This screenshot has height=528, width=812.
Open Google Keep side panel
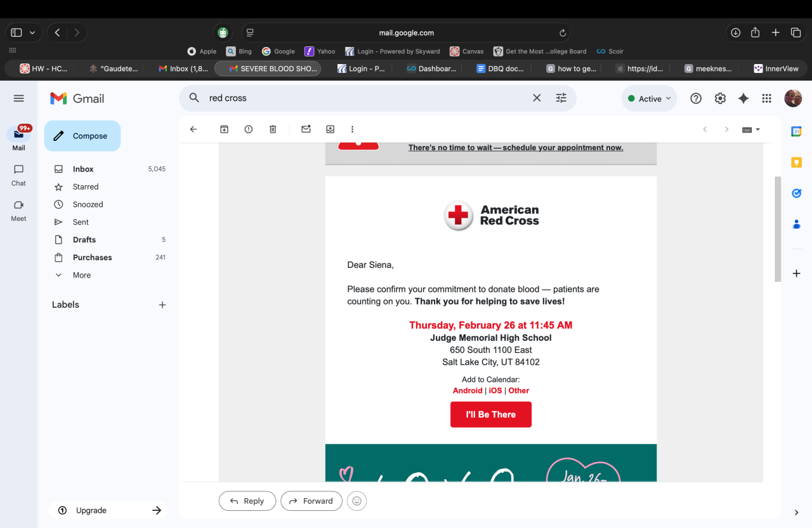(x=796, y=162)
